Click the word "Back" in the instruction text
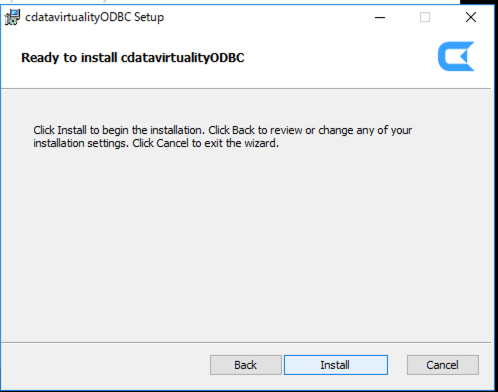Viewport: 498px width, 392px height. [x=243, y=130]
